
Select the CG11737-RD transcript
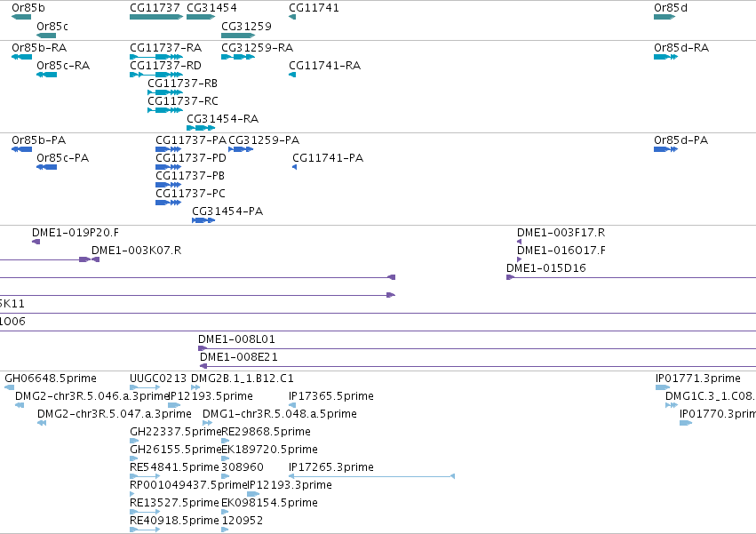pos(156,75)
